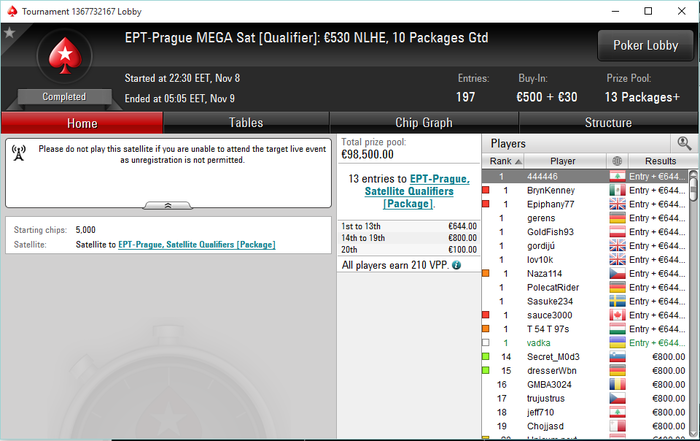This screenshot has height=441, width=700.
Task: Click the Mexico flag next to BrynKenney
Action: [x=617, y=191]
